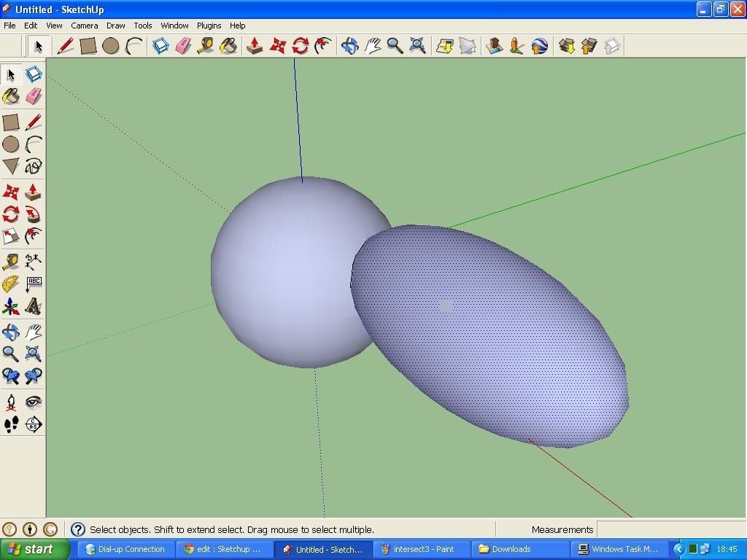Click Offset in the left tool palette

click(x=34, y=236)
